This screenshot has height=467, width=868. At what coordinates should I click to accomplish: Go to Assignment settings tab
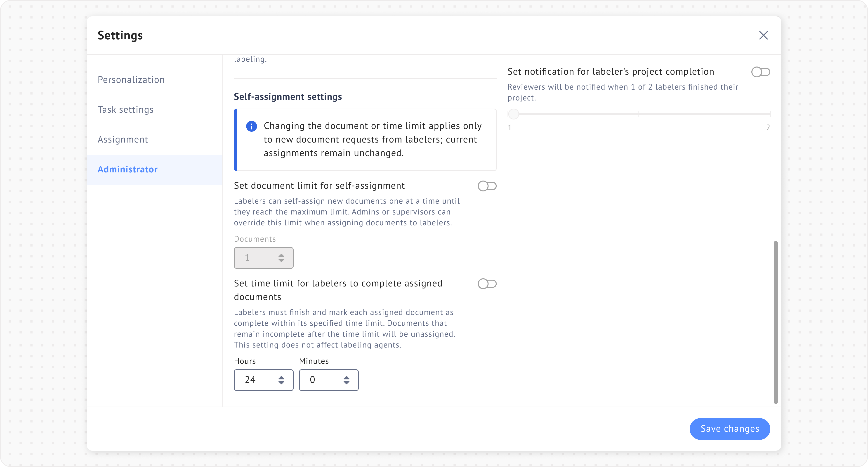123,140
